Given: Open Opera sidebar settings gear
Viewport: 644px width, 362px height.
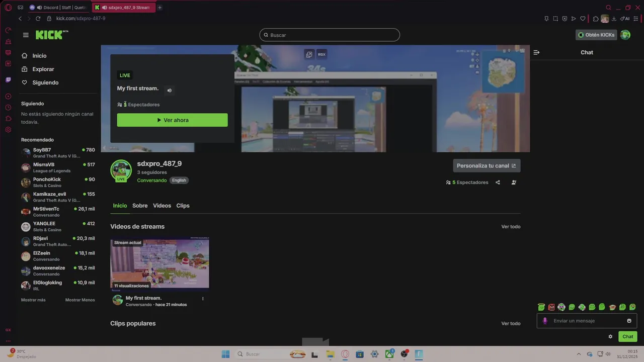Looking at the screenshot, I should click(x=8, y=130).
